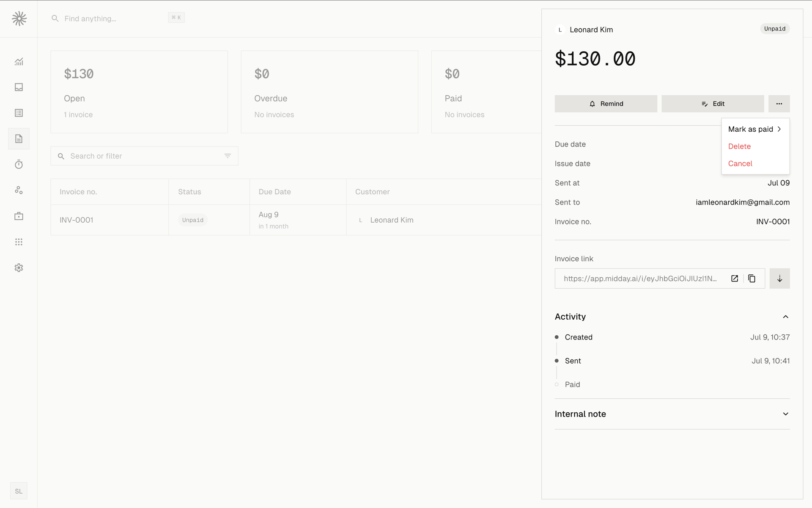Click the Paid $0 summary card
812x508 pixels.
(486, 92)
